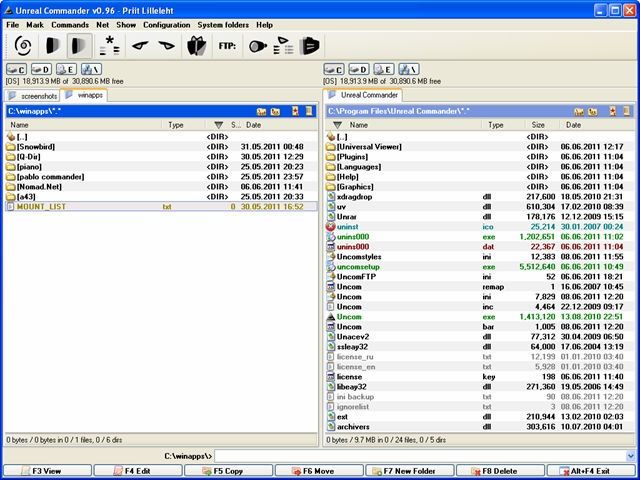Viewport: 640px width, 480px height.
Task: Click the gift box pack icon
Action: [x=197, y=45]
